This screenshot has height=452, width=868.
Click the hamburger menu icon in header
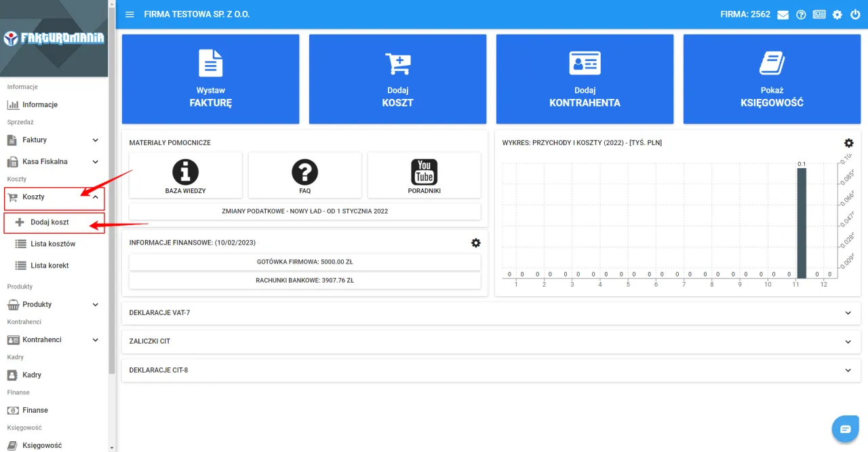coord(130,14)
